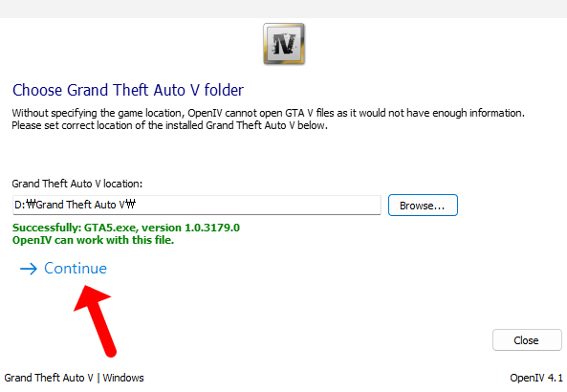Image resolution: width=567 pixels, height=392 pixels.
Task: Click the Grand Theft Auto V status label
Action: pyautogui.click(x=49, y=378)
